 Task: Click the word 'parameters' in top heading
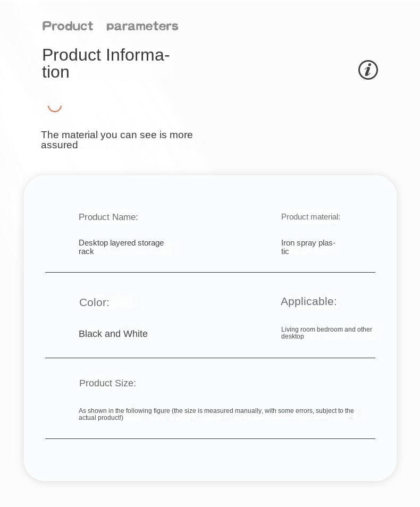click(x=142, y=26)
